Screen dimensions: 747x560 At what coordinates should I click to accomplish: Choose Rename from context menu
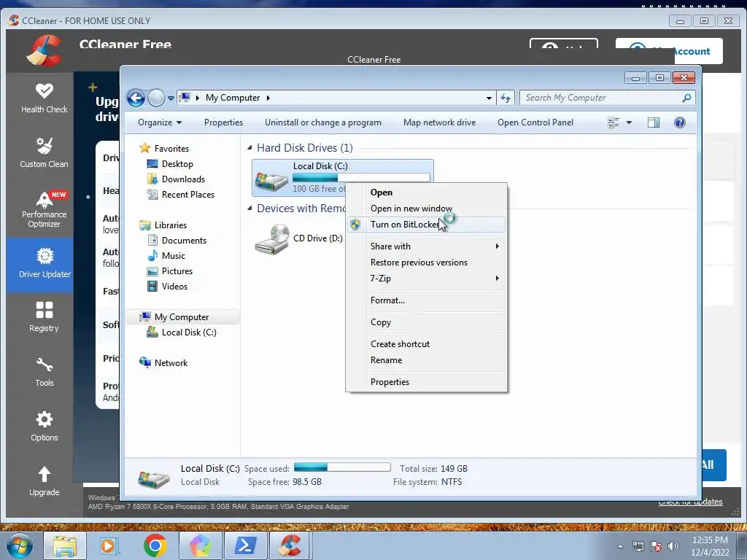(x=426, y=360)
